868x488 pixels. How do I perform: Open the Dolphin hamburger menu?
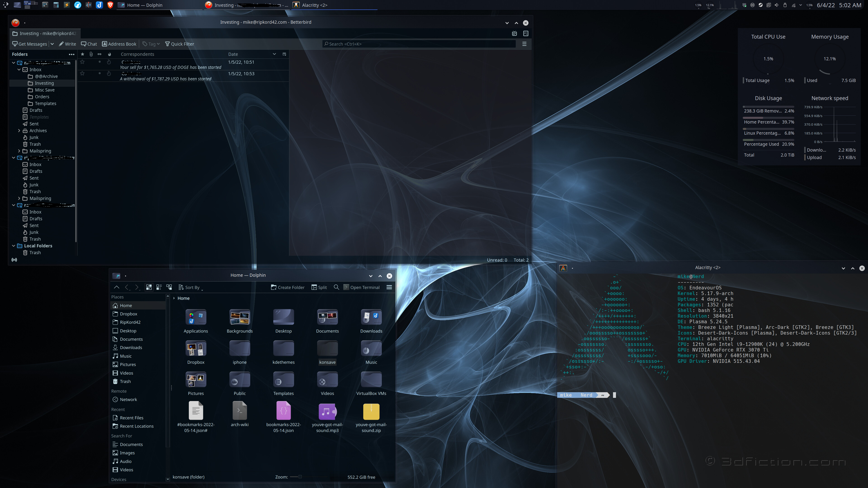click(x=389, y=287)
